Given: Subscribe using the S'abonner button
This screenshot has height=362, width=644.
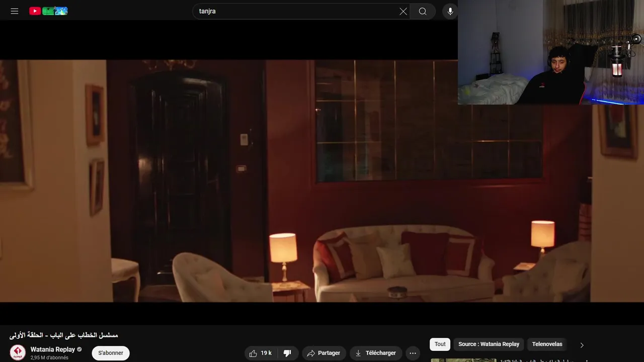Looking at the screenshot, I should pos(111,353).
